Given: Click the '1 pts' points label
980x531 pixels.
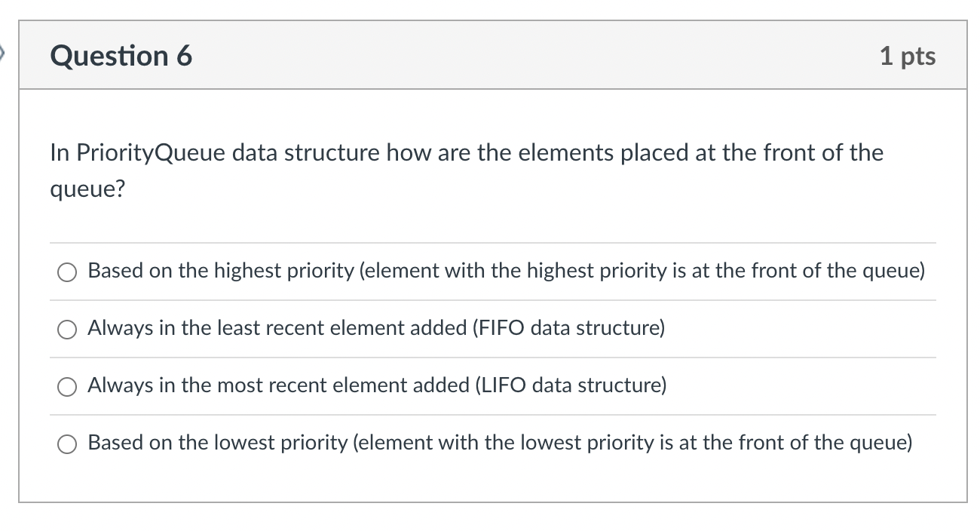Looking at the screenshot, I should coord(908,56).
